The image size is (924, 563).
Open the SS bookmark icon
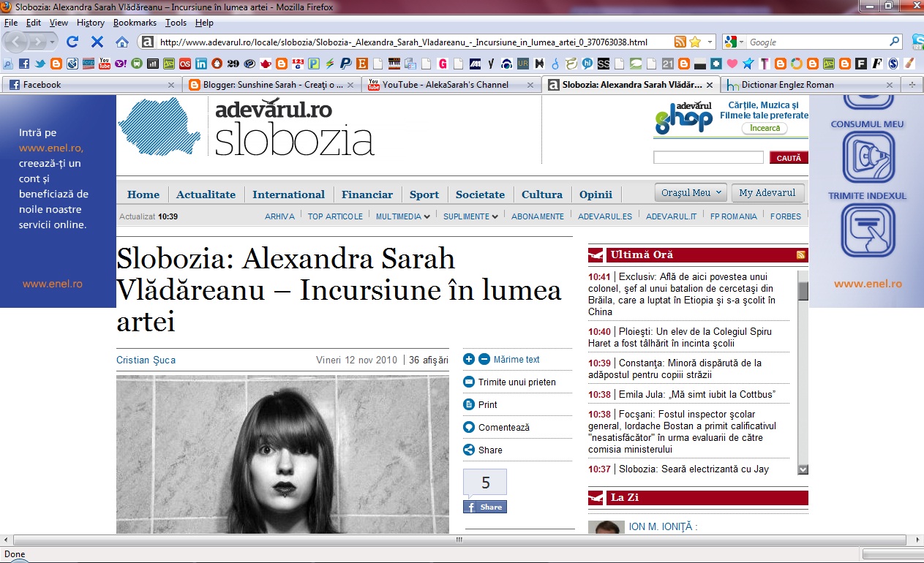click(x=604, y=64)
